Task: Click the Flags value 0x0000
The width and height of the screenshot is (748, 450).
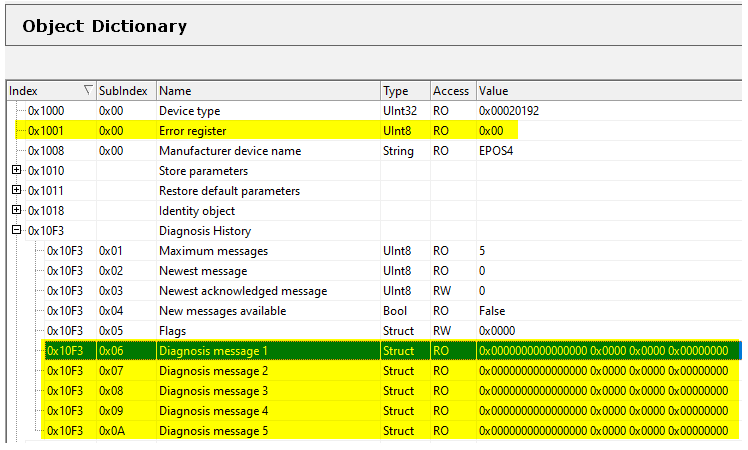Action: tap(497, 331)
